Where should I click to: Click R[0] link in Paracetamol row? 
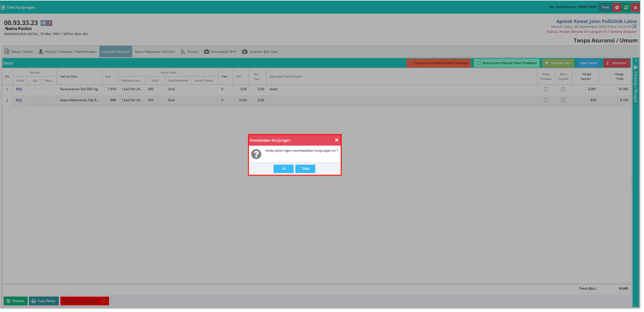click(19, 90)
